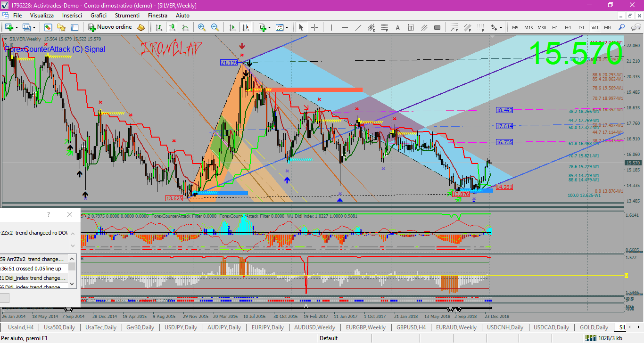Open the Finestra menu

click(x=157, y=16)
